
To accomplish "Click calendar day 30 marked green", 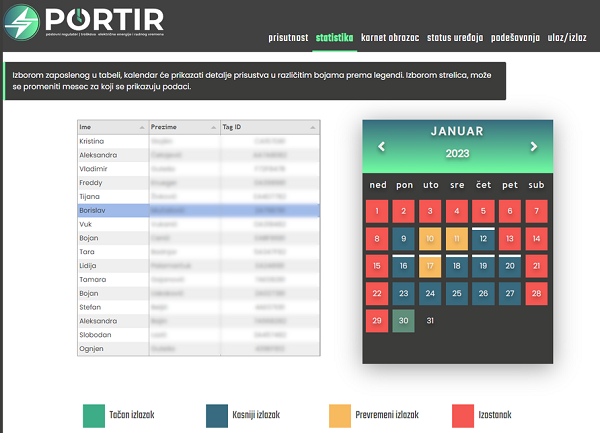I will tap(404, 320).
